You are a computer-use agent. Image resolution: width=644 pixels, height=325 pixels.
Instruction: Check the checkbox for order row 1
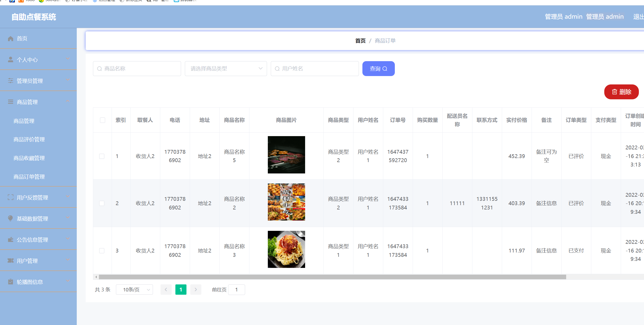pos(102,156)
